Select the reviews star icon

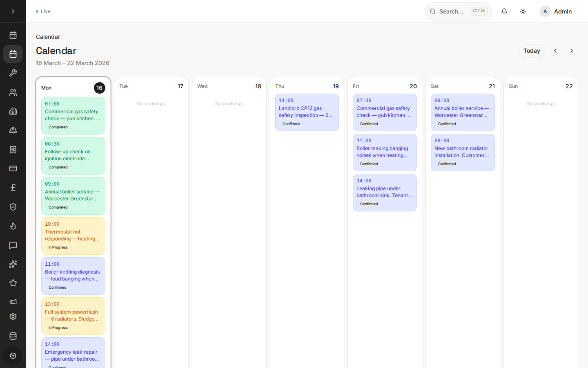click(x=13, y=283)
